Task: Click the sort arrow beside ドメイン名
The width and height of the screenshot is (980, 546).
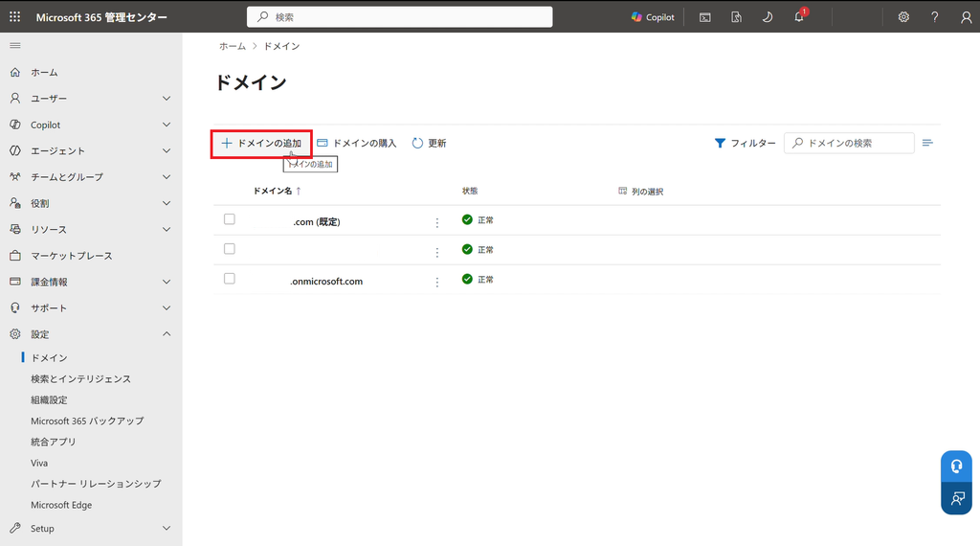Action: pos(299,191)
